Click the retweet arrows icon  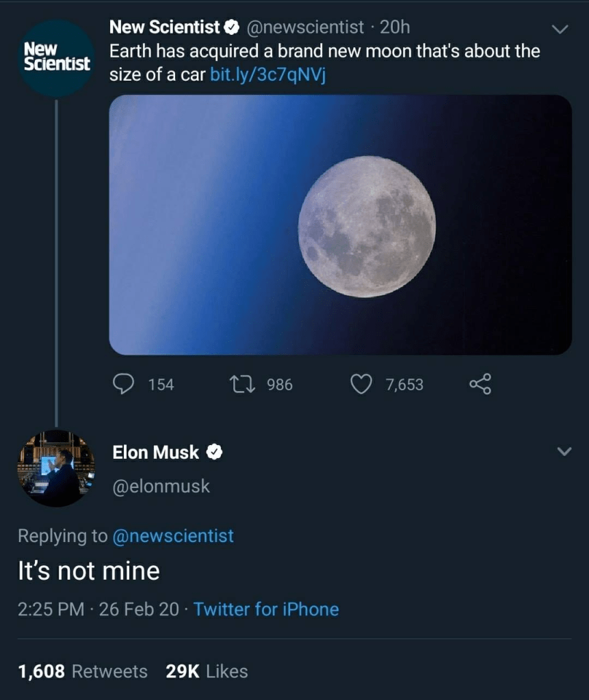coord(244,384)
